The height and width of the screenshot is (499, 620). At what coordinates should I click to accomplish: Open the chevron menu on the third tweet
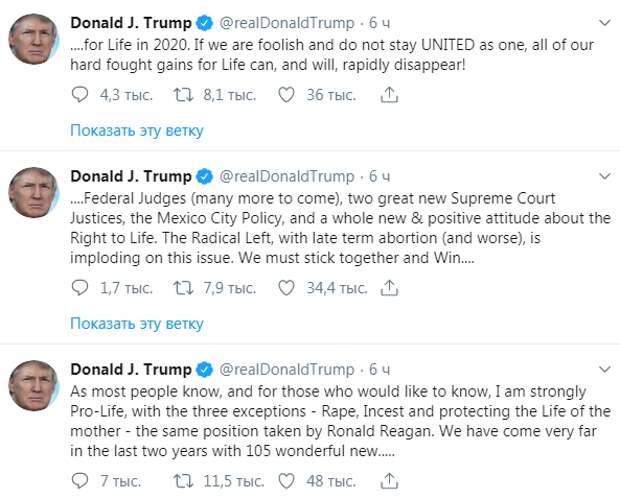tap(605, 369)
